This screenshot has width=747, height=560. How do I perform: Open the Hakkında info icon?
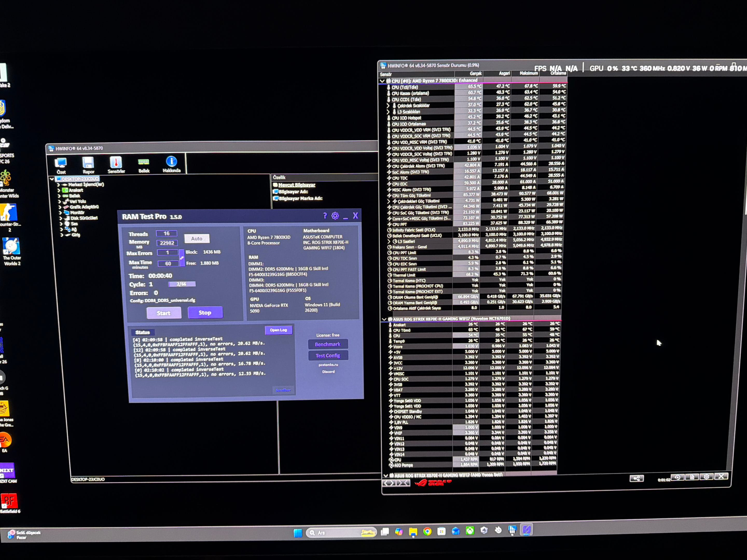171,164
